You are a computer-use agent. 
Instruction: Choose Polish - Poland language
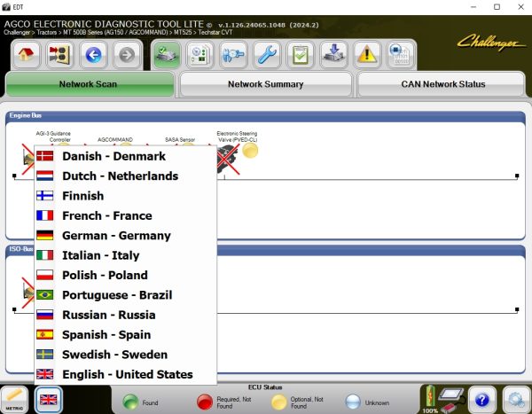point(125,275)
